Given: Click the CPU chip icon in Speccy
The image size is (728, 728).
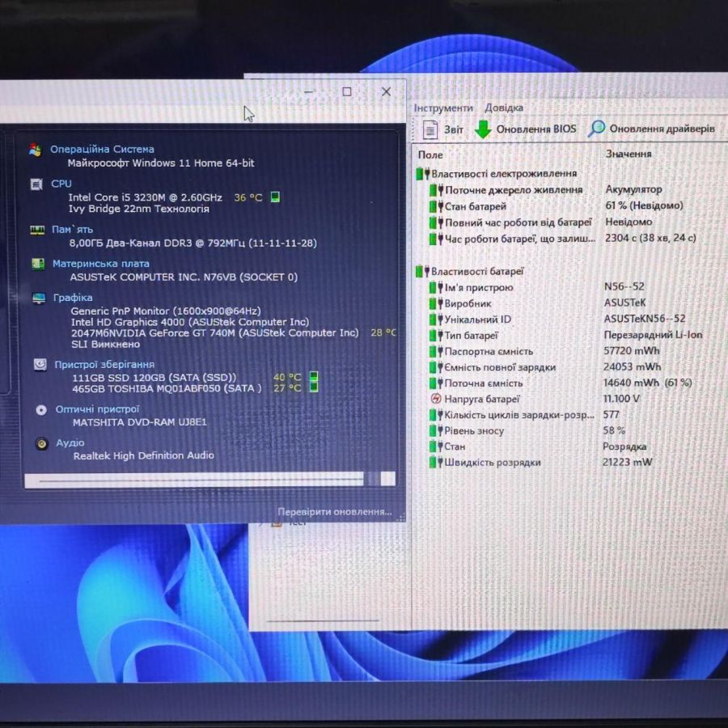Looking at the screenshot, I should tap(36, 184).
